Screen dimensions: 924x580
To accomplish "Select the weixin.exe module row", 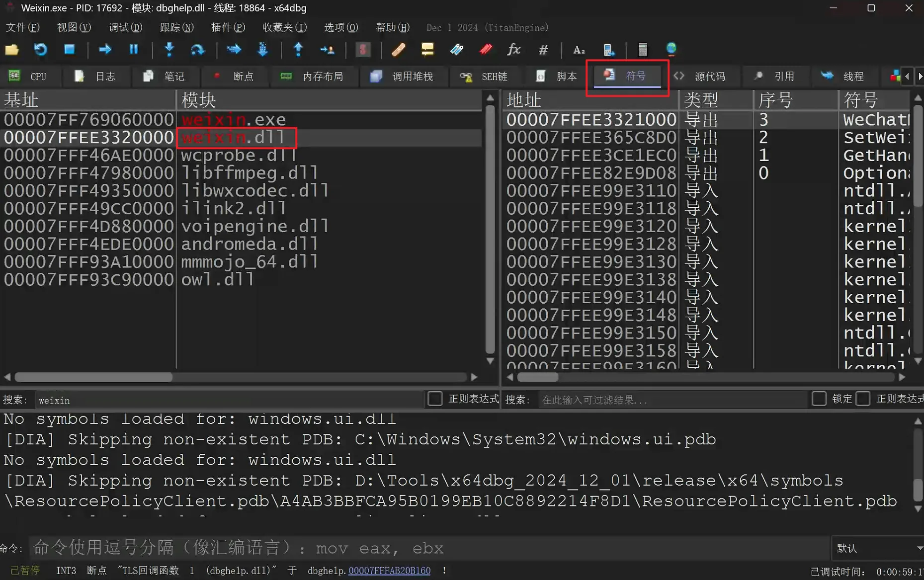I will pyautogui.click(x=241, y=120).
